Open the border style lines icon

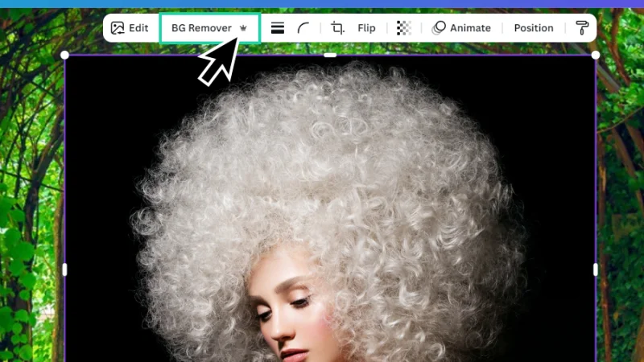pos(278,28)
